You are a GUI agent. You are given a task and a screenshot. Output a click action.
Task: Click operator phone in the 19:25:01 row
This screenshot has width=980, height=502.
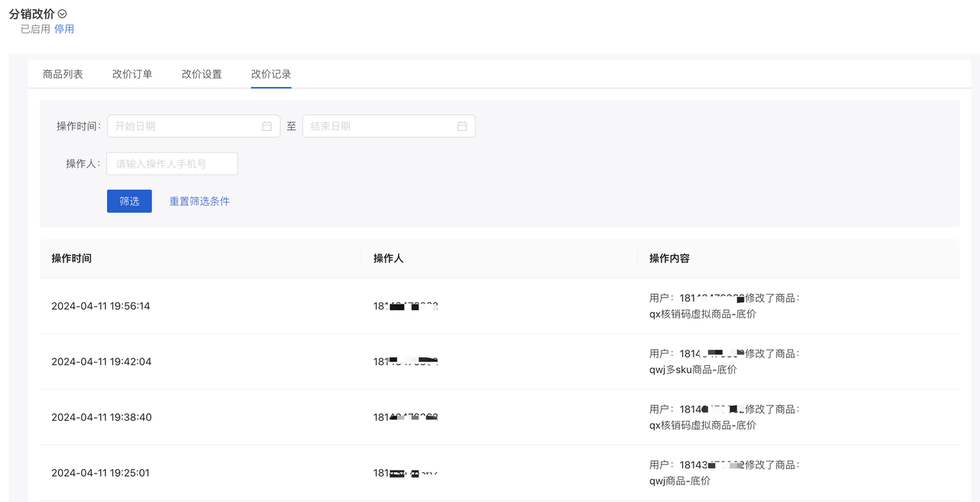tap(406, 473)
